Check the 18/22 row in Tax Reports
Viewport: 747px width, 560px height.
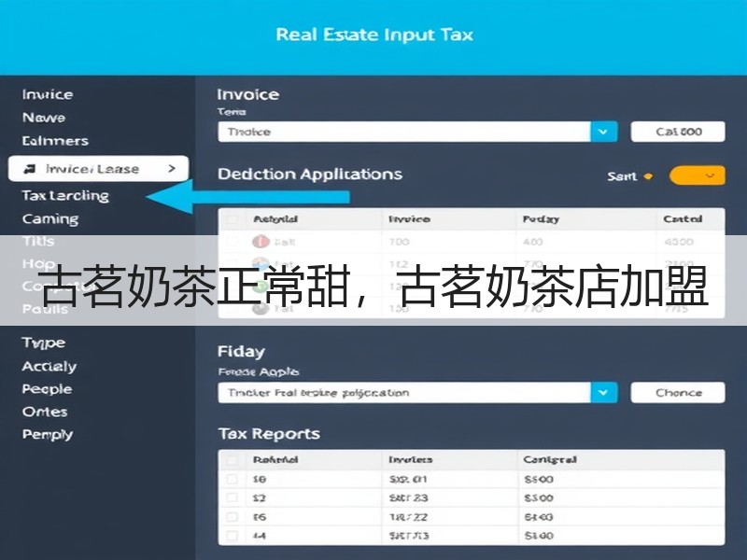click(232, 517)
